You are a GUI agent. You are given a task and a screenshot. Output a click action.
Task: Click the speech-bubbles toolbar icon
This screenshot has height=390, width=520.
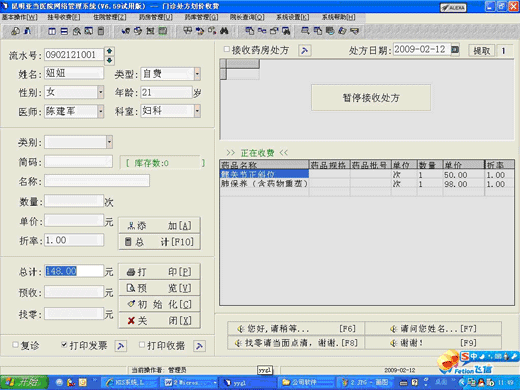pos(188,31)
